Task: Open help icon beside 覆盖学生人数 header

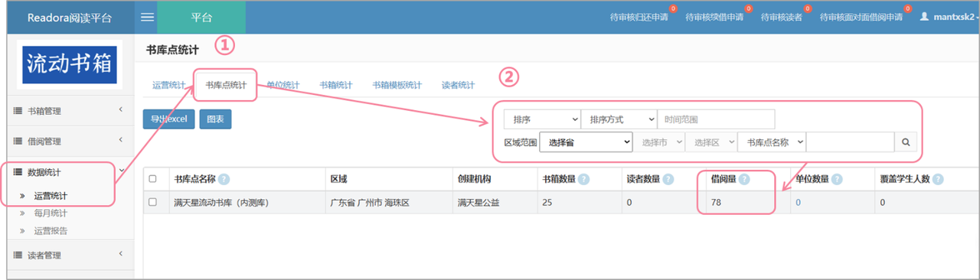Action: (937, 179)
